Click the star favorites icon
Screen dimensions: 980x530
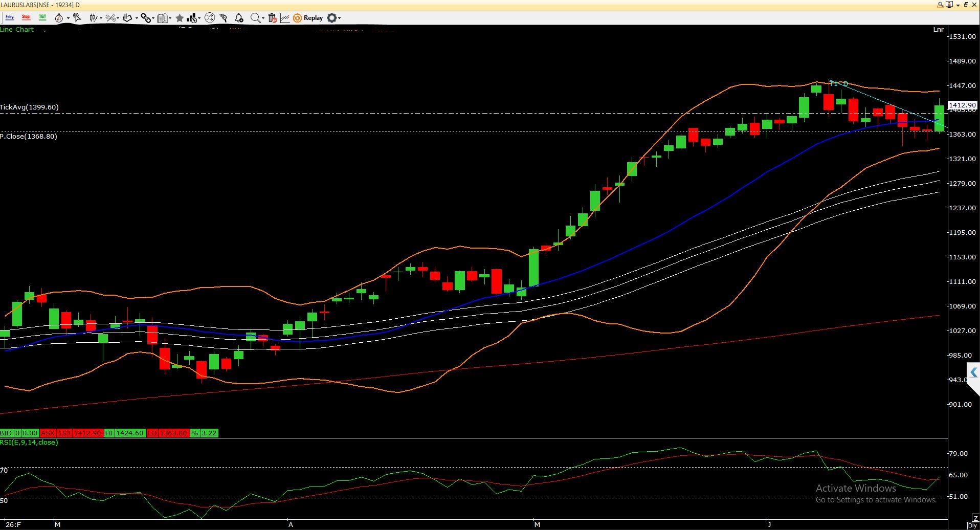(180, 18)
